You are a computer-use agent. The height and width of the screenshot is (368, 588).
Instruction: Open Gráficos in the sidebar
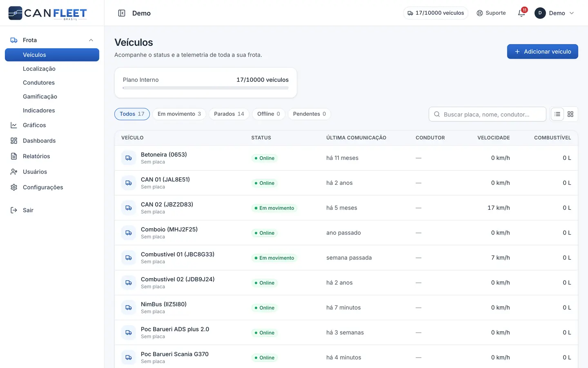click(x=52, y=125)
